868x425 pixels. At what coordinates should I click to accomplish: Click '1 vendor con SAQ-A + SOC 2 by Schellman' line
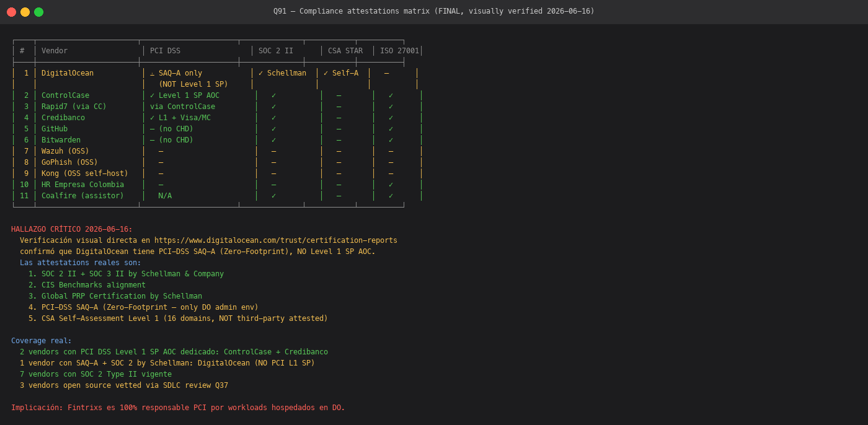(167, 363)
